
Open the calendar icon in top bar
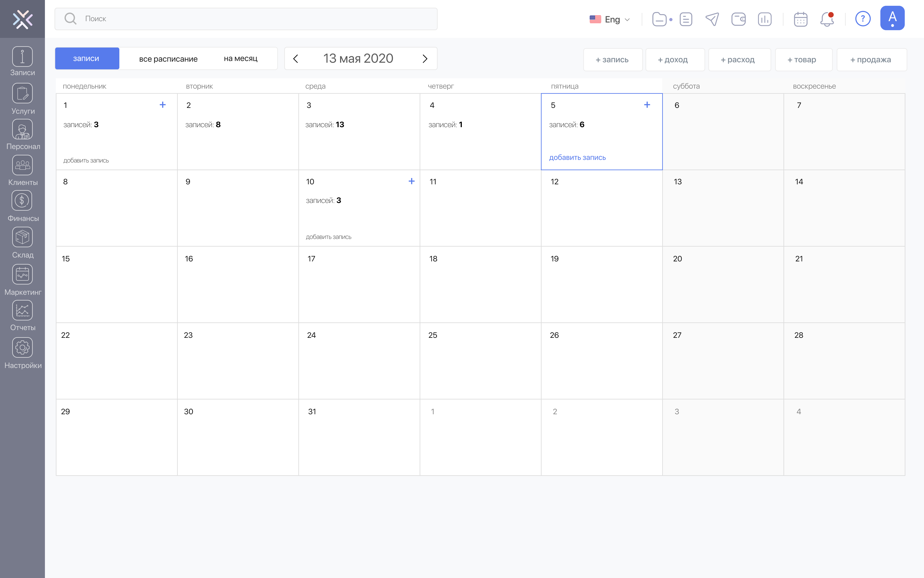pos(801,19)
